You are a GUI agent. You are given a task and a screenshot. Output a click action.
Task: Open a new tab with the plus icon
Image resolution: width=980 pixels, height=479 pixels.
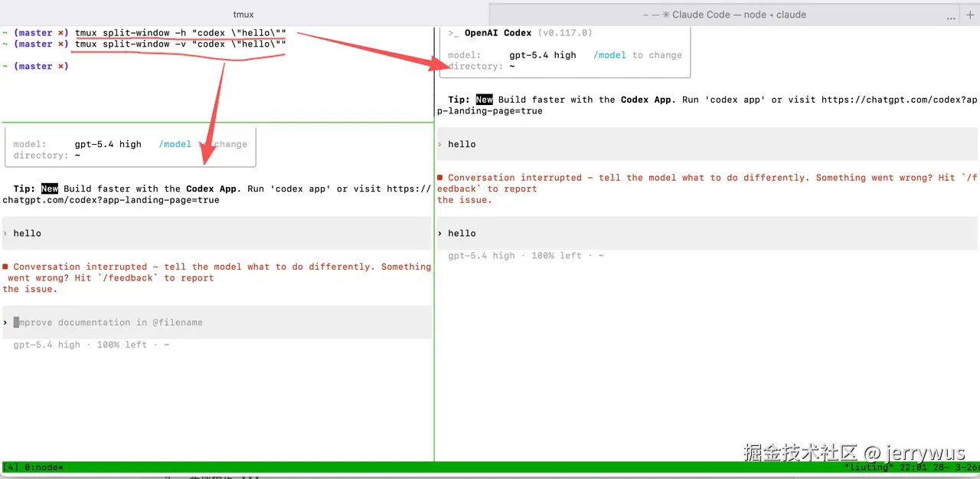tap(970, 15)
